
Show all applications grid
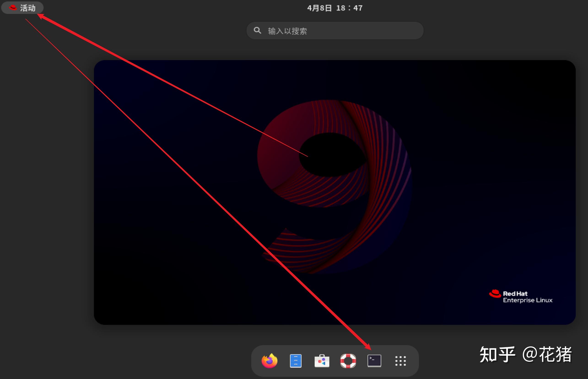(x=400, y=361)
